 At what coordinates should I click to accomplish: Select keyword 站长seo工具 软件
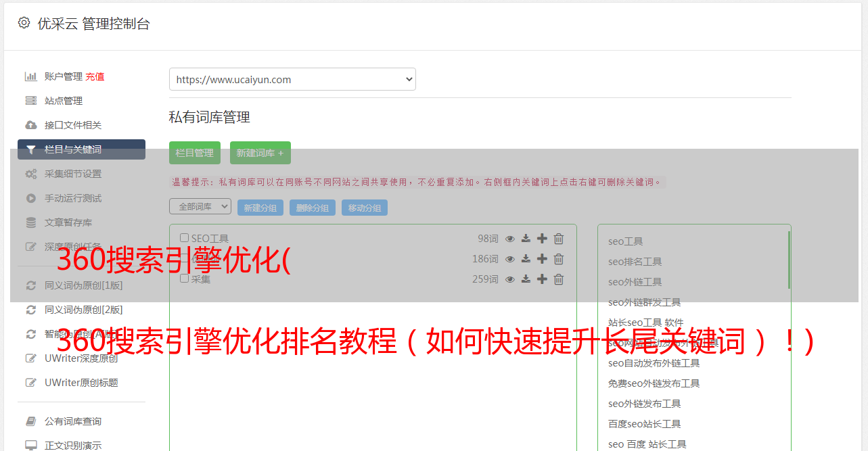(646, 323)
